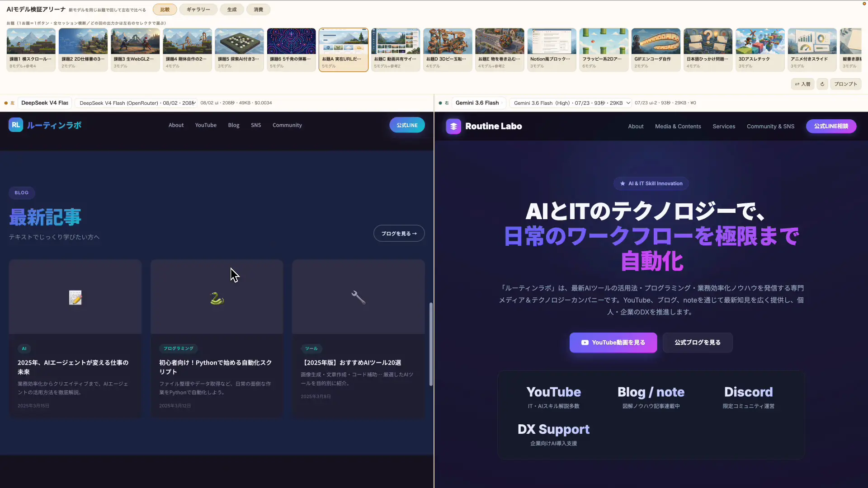This screenshot has height=488, width=868.
Task: Click the play icon on the YouTube動画を見る button
Action: pos(585,343)
